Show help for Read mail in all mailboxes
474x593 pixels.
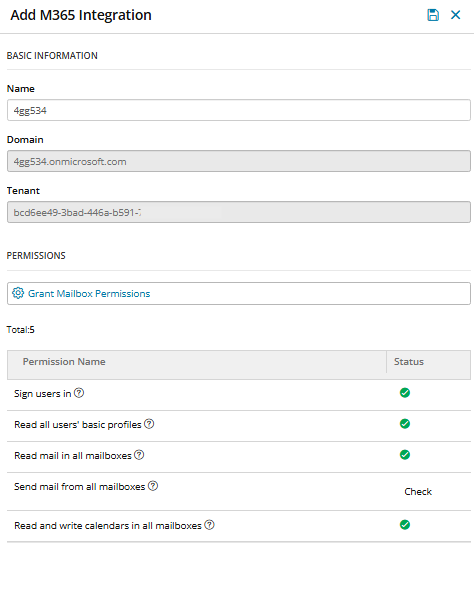coord(139,455)
